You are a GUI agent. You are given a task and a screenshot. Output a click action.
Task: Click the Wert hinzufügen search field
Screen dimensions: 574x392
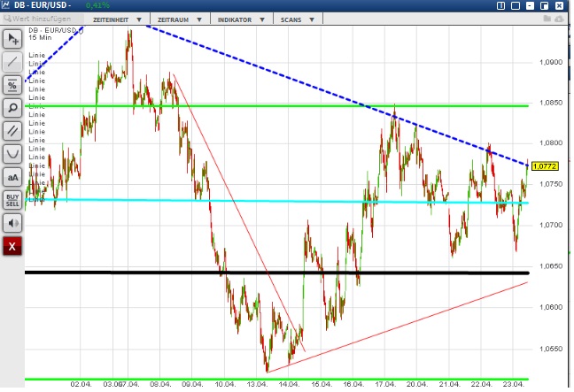coord(43,19)
